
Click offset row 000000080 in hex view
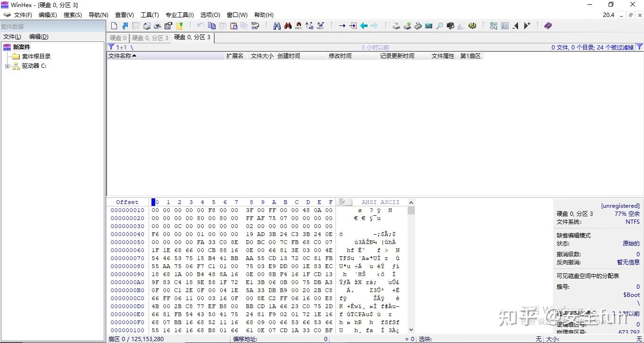point(127,266)
